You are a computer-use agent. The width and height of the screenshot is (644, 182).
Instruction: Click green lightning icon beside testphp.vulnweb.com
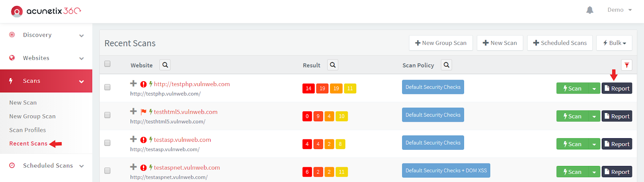(151, 84)
